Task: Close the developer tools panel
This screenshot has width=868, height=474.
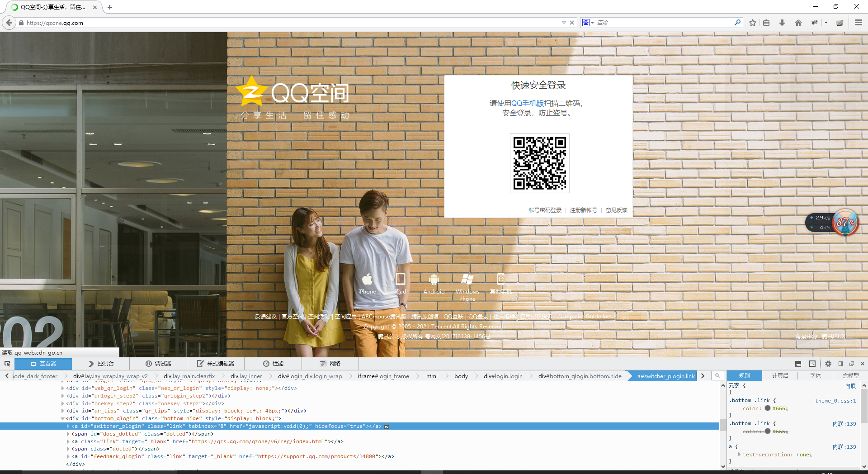Action: pyautogui.click(x=863, y=364)
